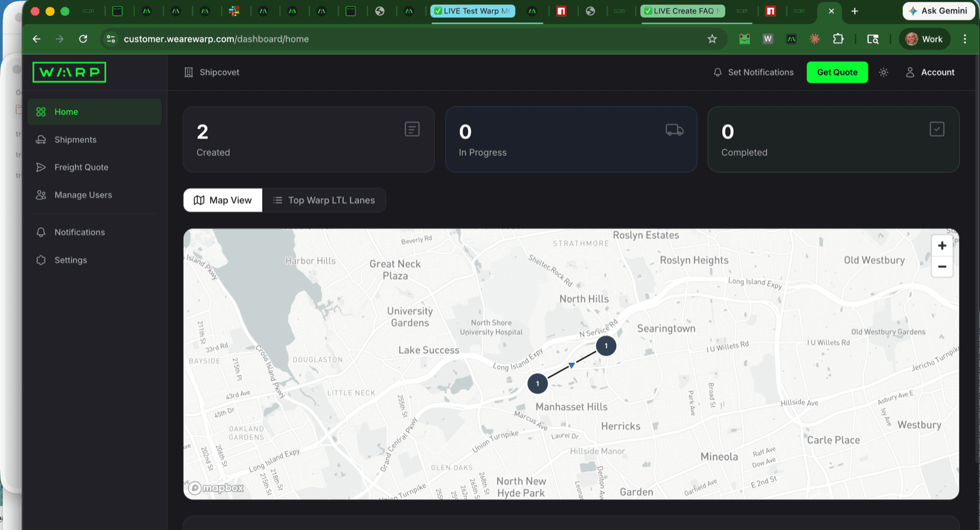980x530 pixels.
Task: Go back in browser history
Action: [x=37, y=39]
